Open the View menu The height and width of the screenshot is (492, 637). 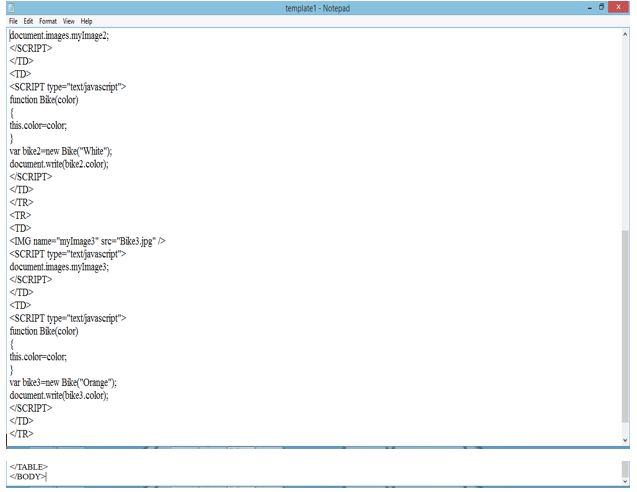[x=69, y=21]
